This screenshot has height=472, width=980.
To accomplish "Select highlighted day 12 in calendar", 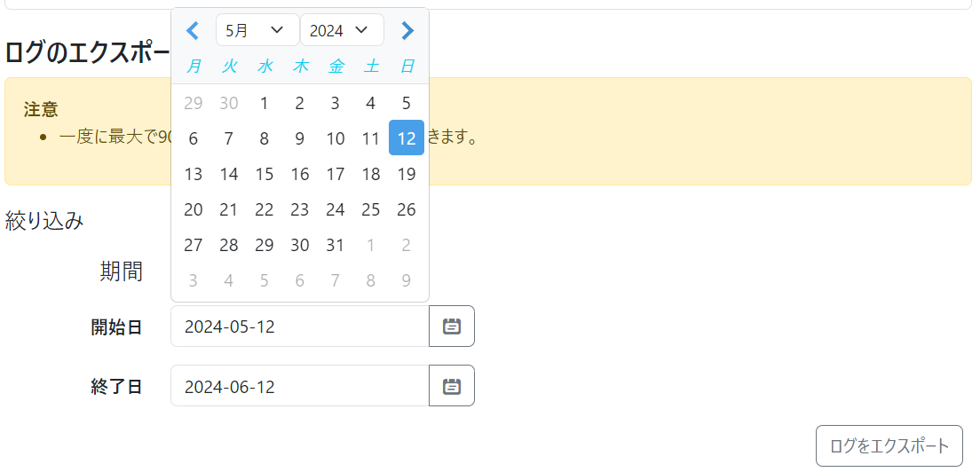I will (x=407, y=138).
